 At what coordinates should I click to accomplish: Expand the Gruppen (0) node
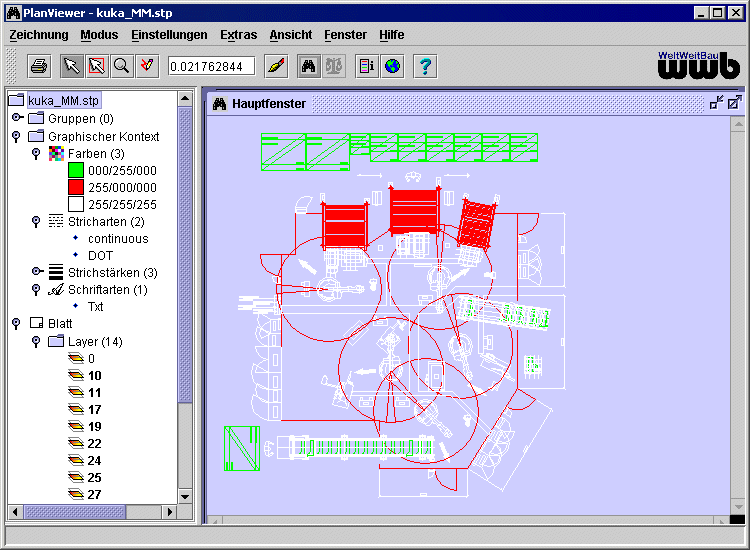(17, 118)
